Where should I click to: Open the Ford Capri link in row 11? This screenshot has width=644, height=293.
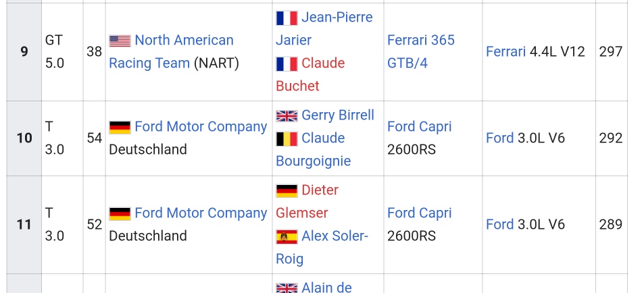pos(420,213)
